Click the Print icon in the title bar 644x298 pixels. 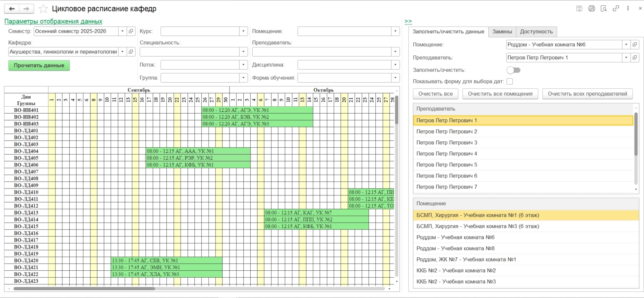tap(591, 9)
